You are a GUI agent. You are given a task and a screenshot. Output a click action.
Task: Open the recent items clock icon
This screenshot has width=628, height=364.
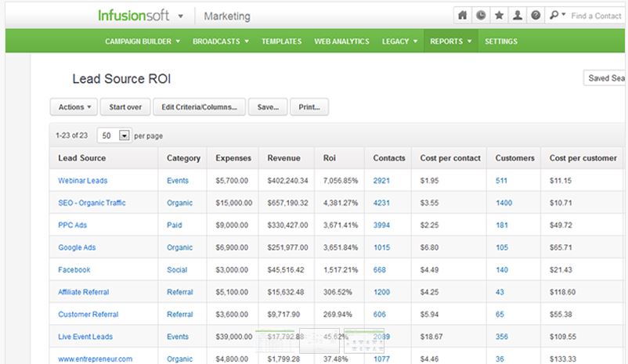point(481,16)
